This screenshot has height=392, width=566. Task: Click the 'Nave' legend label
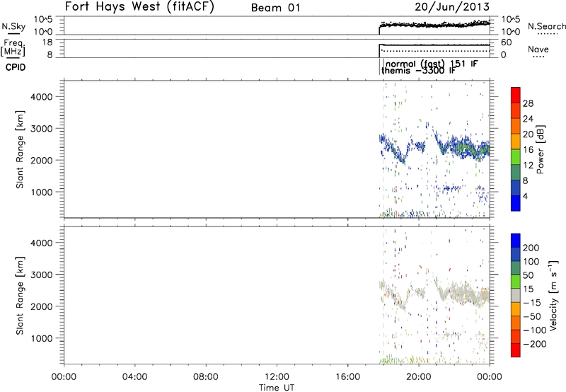538,49
